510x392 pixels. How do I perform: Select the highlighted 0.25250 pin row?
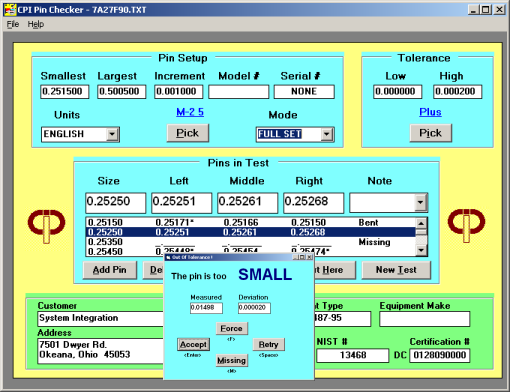pos(251,232)
